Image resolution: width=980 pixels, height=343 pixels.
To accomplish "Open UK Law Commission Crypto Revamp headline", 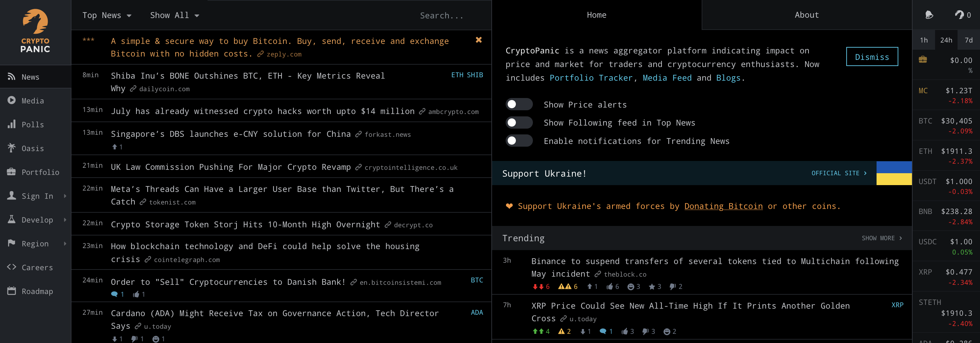I will pos(231,167).
